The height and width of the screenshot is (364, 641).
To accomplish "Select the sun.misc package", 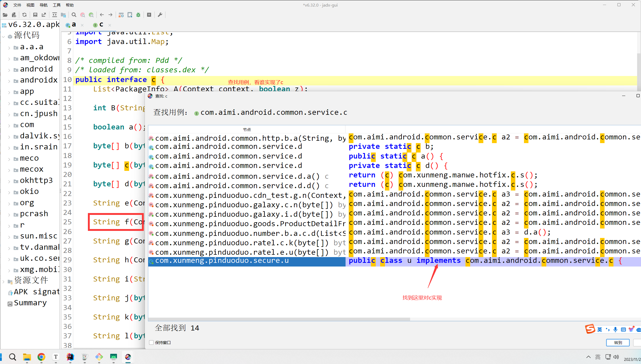I will tap(39, 236).
